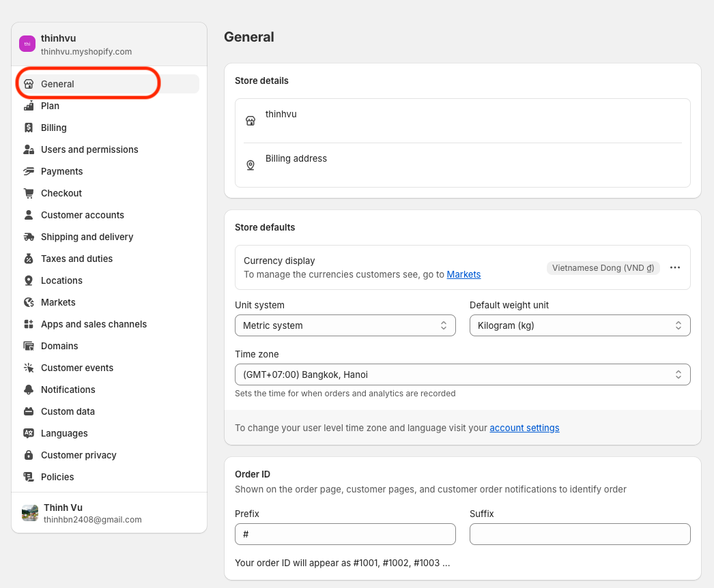Click the Billing receipt icon in sidebar
This screenshot has height=588, width=714.
(29, 128)
